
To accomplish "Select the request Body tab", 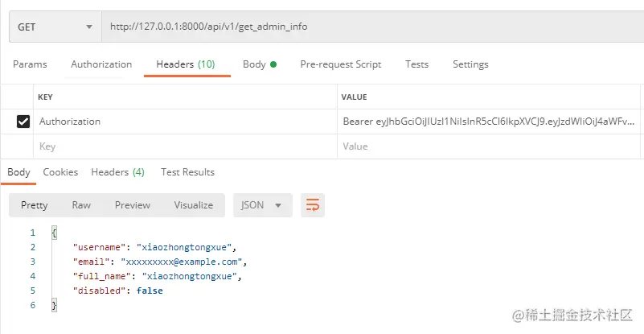I will click(x=259, y=64).
